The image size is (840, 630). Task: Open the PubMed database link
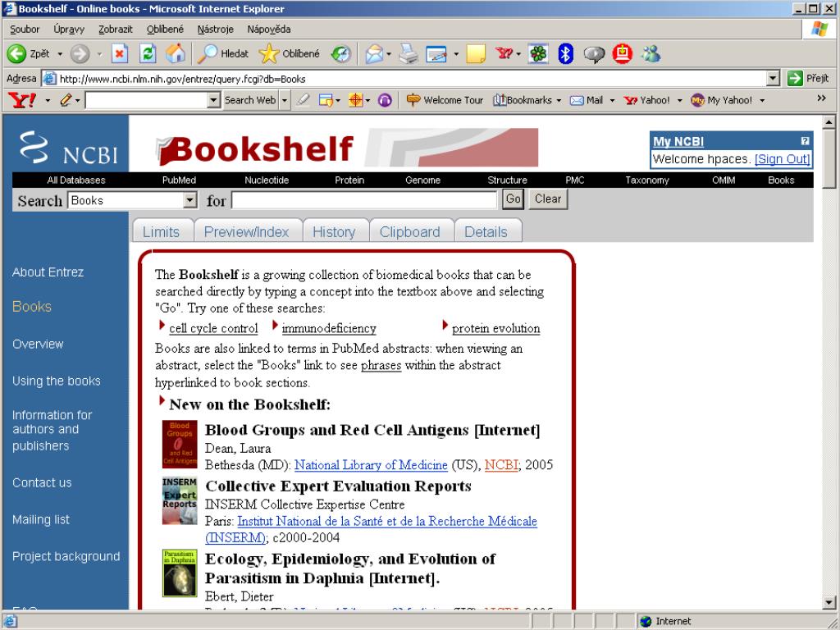click(x=179, y=180)
